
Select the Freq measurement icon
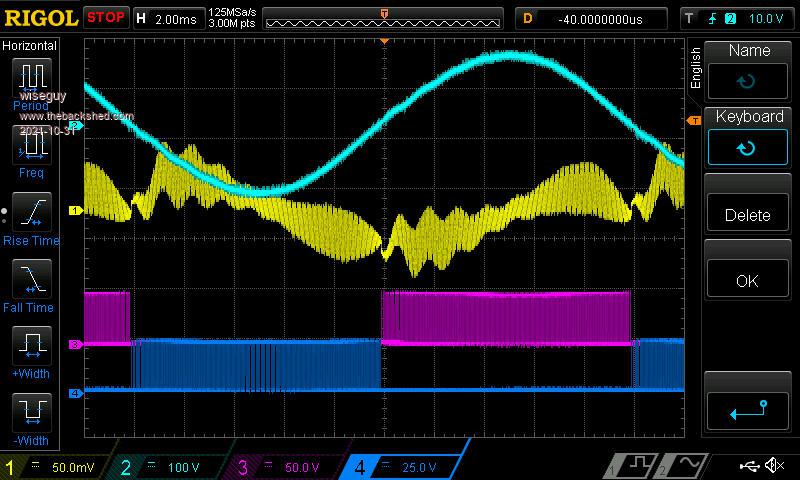click(31, 147)
